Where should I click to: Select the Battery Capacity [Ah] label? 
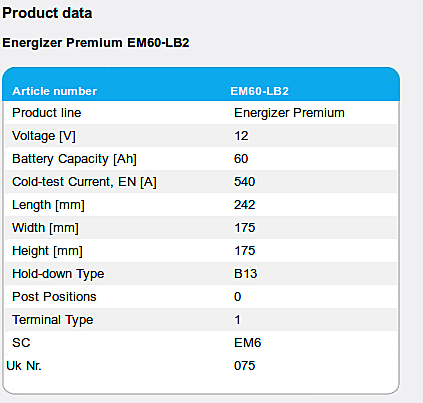[x=74, y=159]
